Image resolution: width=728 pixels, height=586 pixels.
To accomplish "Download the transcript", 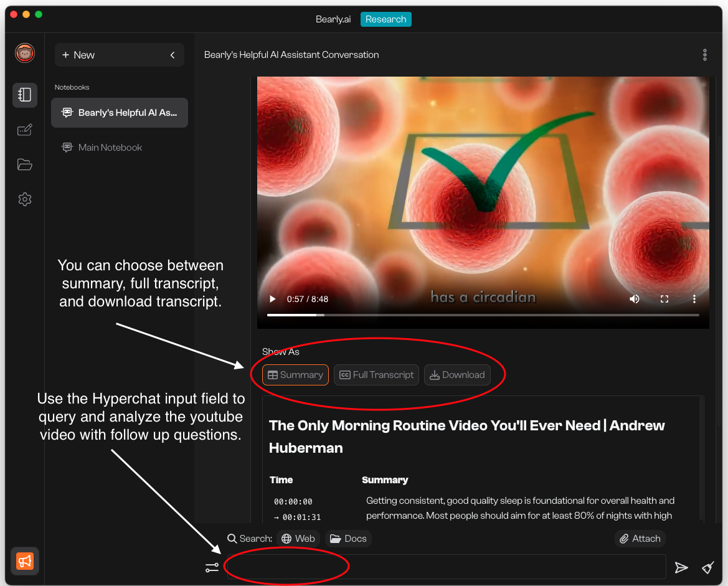I will pyautogui.click(x=457, y=375).
